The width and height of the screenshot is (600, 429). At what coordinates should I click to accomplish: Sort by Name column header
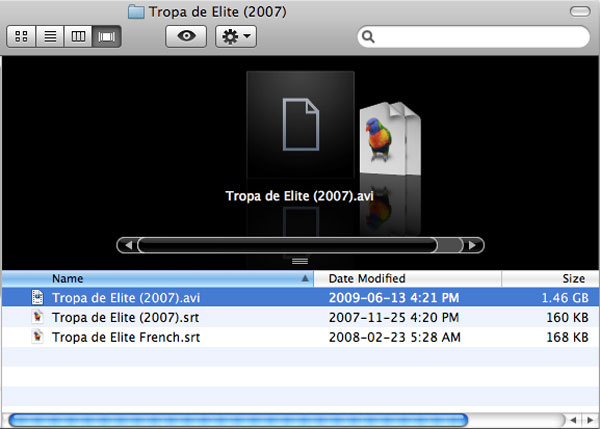point(158,278)
